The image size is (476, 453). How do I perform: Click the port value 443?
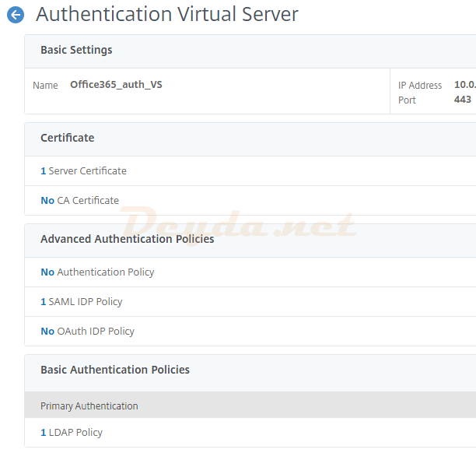462,100
